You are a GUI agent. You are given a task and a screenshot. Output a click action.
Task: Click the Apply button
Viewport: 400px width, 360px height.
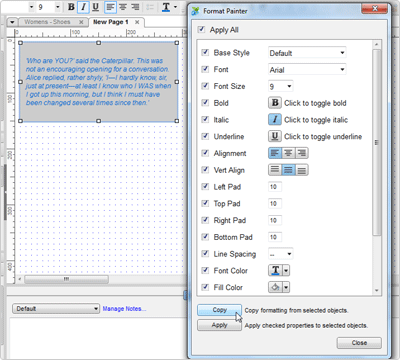click(219, 325)
